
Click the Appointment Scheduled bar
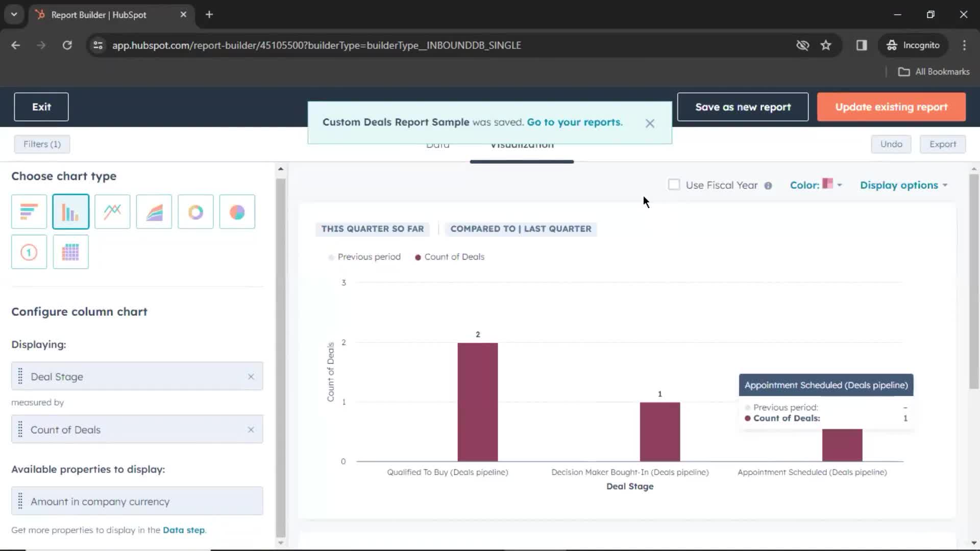(842, 445)
